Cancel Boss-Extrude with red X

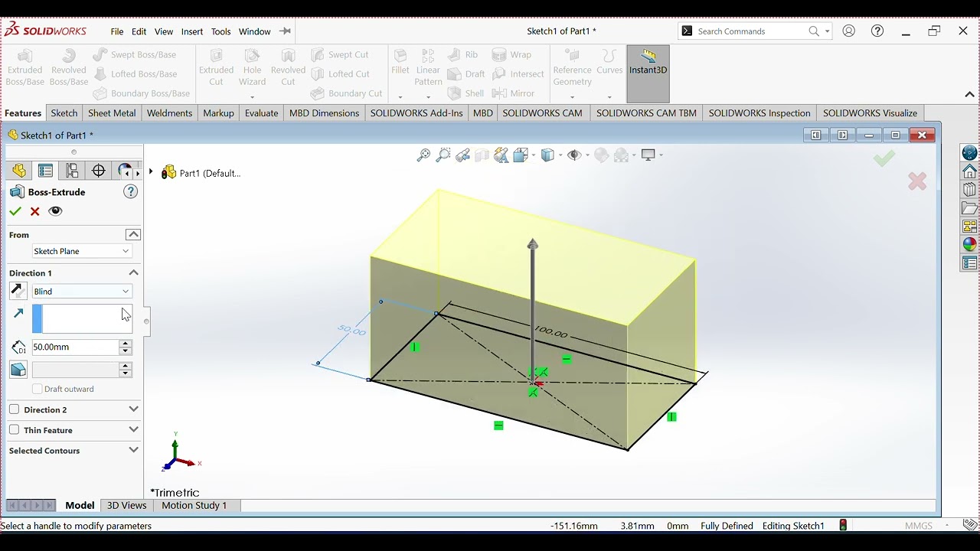coord(34,211)
